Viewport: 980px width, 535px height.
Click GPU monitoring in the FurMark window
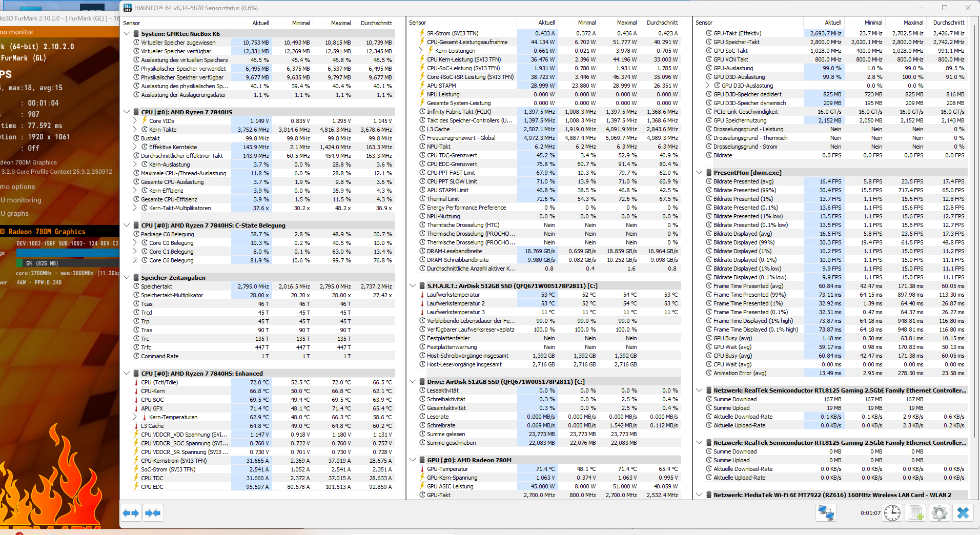(x=21, y=200)
